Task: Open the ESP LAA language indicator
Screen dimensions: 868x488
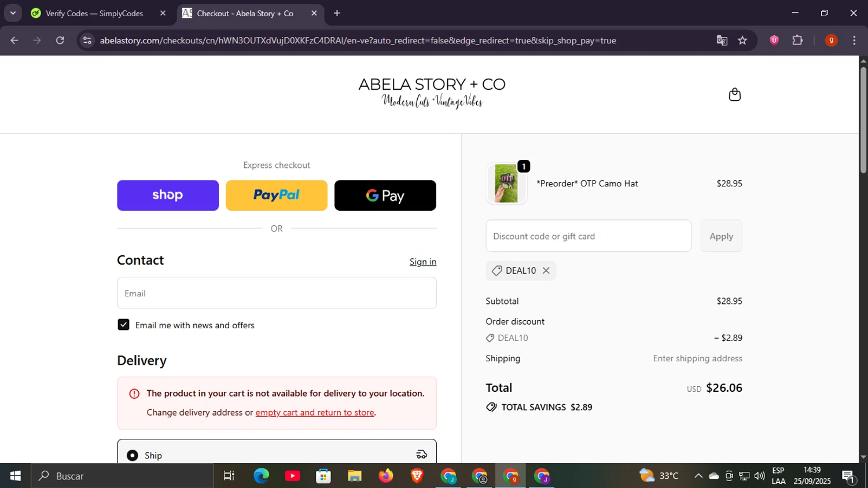Action: pos(778,476)
